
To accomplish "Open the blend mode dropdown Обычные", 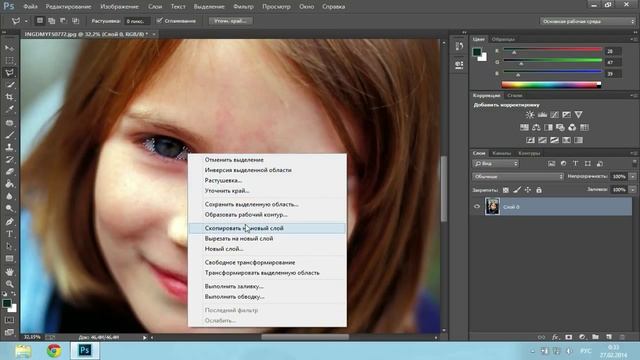I will (518, 176).
